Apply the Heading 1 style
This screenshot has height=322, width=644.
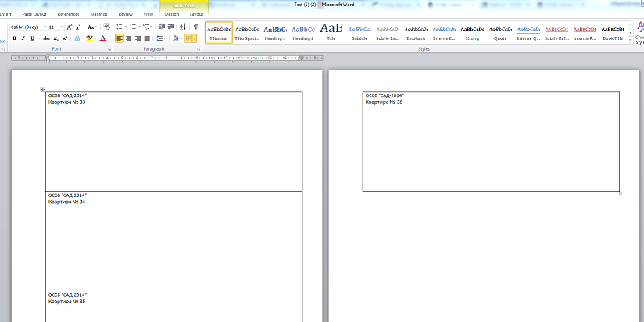click(274, 32)
